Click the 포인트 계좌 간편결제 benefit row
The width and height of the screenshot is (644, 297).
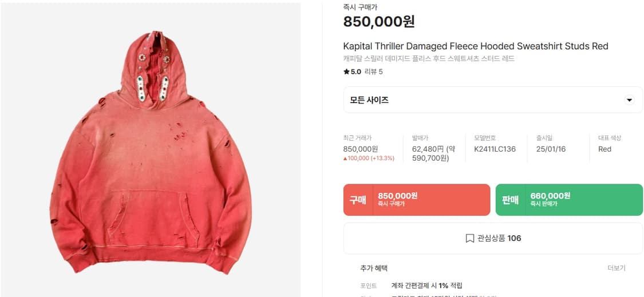click(x=412, y=286)
